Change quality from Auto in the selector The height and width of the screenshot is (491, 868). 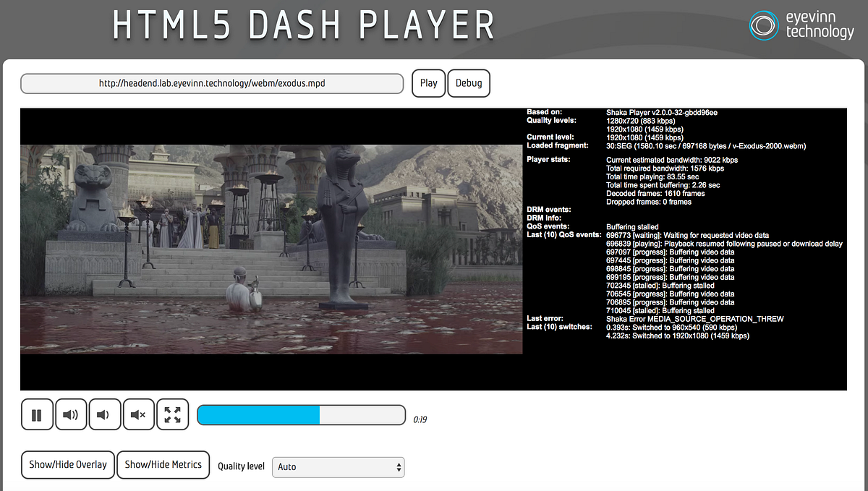338,467
